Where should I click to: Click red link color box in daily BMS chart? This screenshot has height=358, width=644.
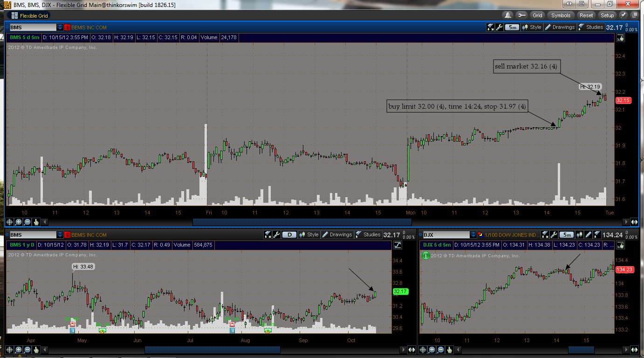[x=68, y=235]
